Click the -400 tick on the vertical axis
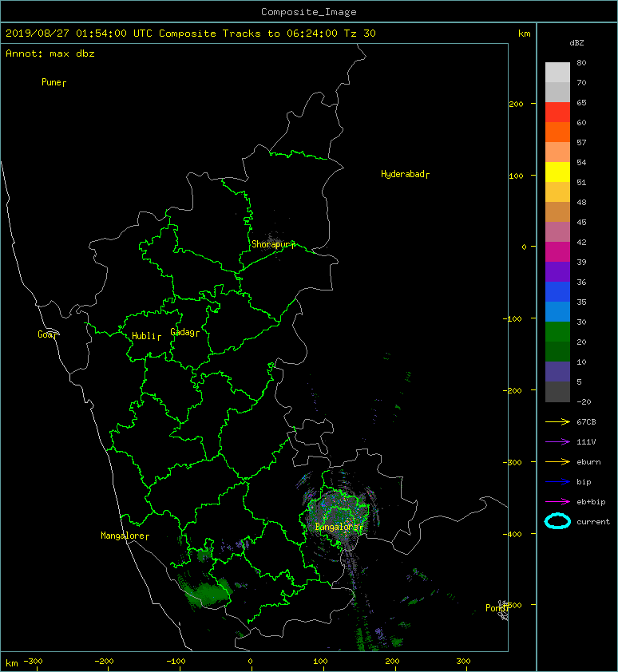618x672 pixels. (x=513, y=534)
